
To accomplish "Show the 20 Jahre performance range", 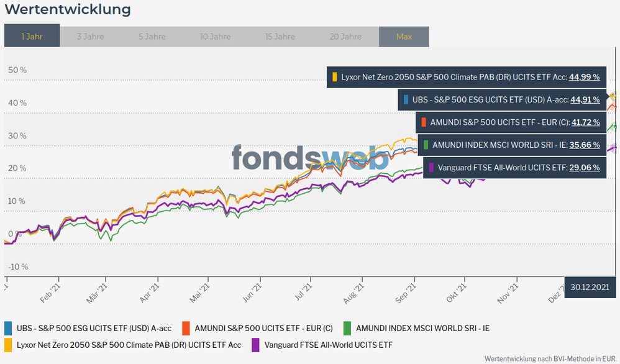I will coord(345,36).
